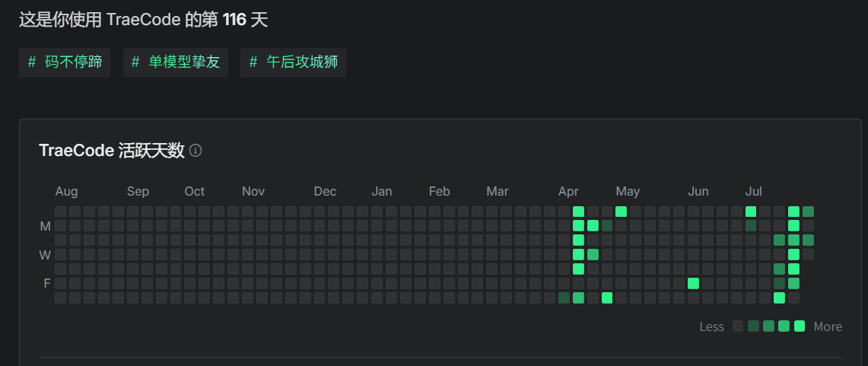Click the dim green Saturday cell under Apr label
The height and width of the screenshot is (366, 868).
pos(564,298)
